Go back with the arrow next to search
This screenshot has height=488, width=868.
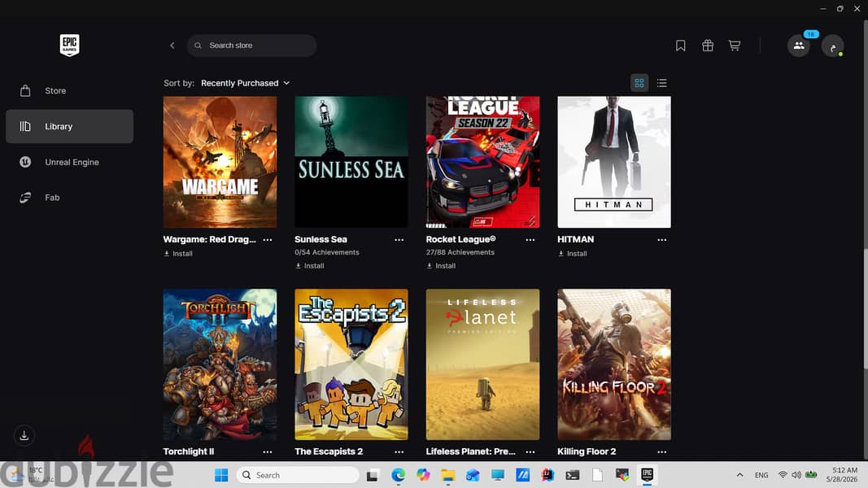point(172,46)
